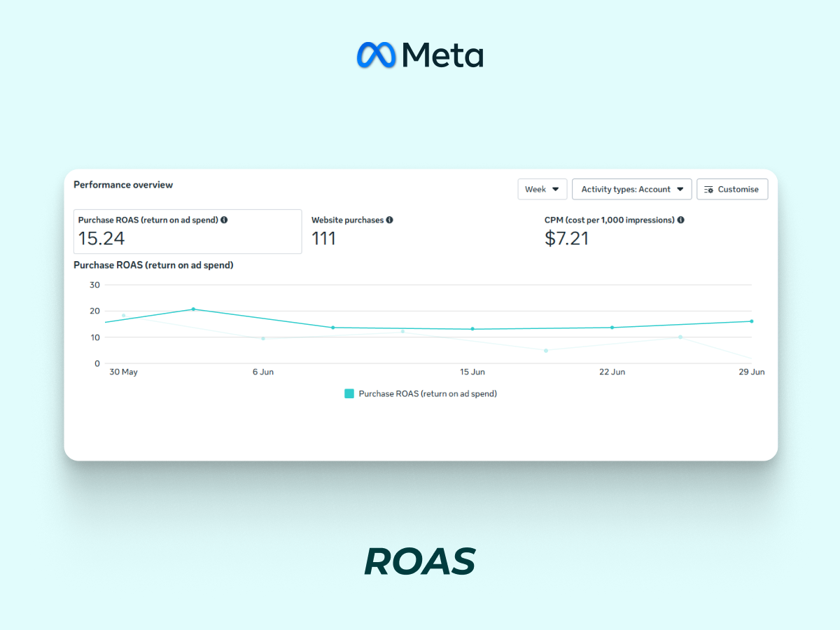The height and width of the screenshot is (630, 840).
Task: Click the Meta infinity logo
Action: 376,55
